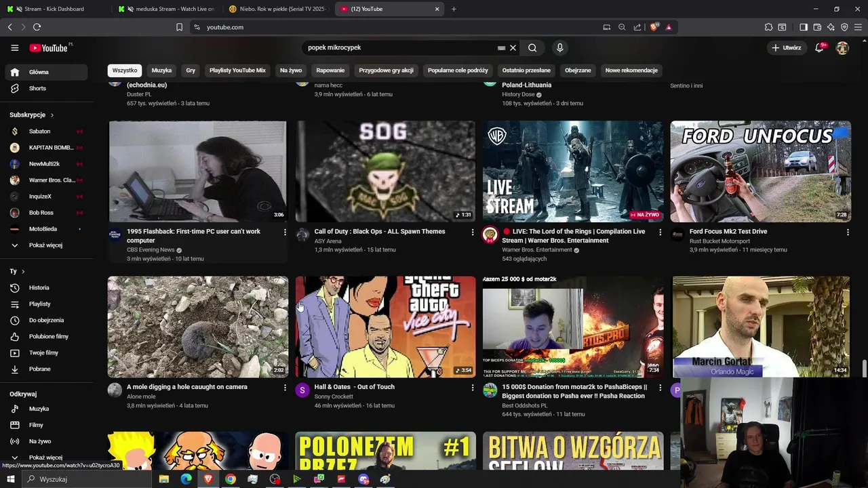Open the Marcin Gortat video thumbnail
The image size is (868, 488).
coord(760,327)
